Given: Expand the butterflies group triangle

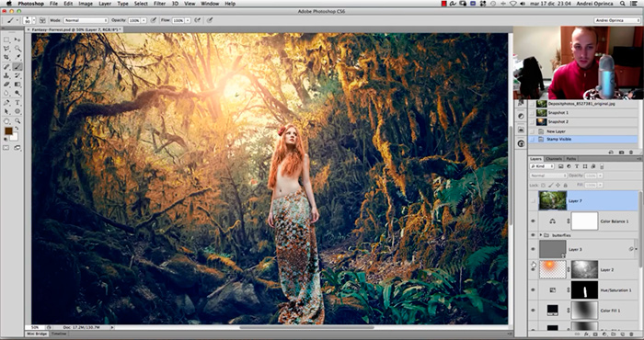Looking at the screenshot, I should point(541,235).
